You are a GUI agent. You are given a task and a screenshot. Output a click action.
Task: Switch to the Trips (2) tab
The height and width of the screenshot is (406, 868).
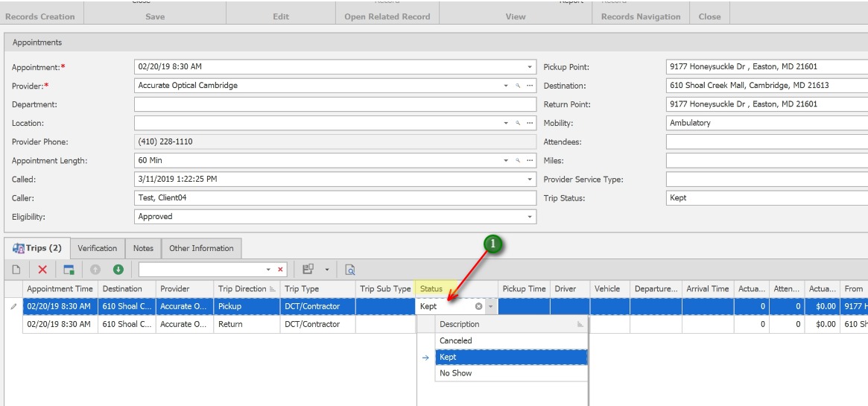click(x=37, y=248)
